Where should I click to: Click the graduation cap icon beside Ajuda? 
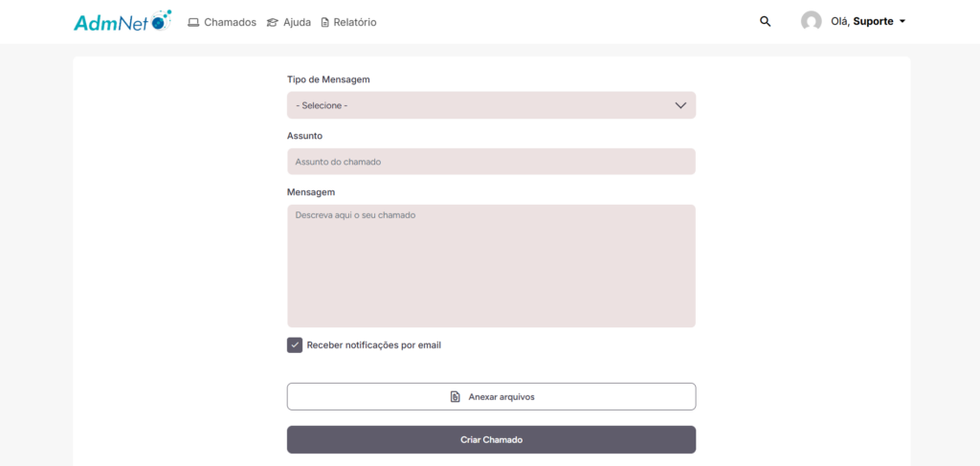coord(273,22)
